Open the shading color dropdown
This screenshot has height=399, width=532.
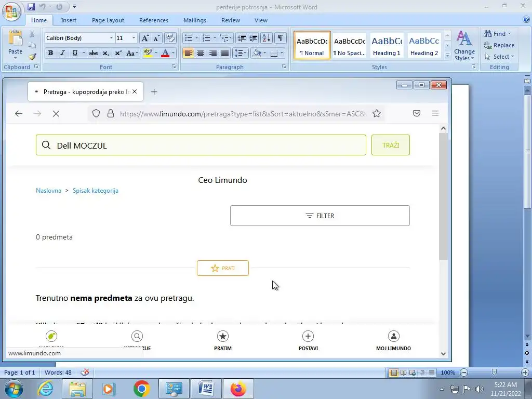point(264,53)
